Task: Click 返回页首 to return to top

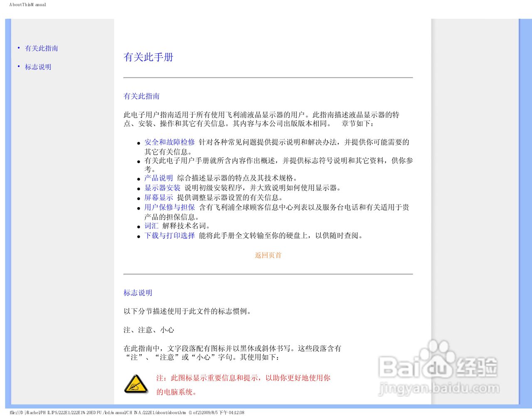Action: click(x=268, y=255)
